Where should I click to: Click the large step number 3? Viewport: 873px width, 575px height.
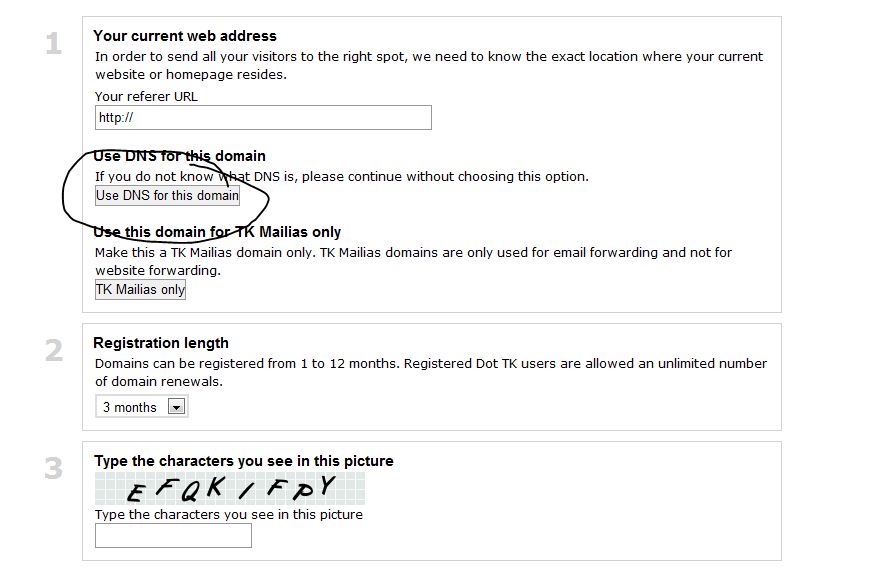(x=53, y=468)
